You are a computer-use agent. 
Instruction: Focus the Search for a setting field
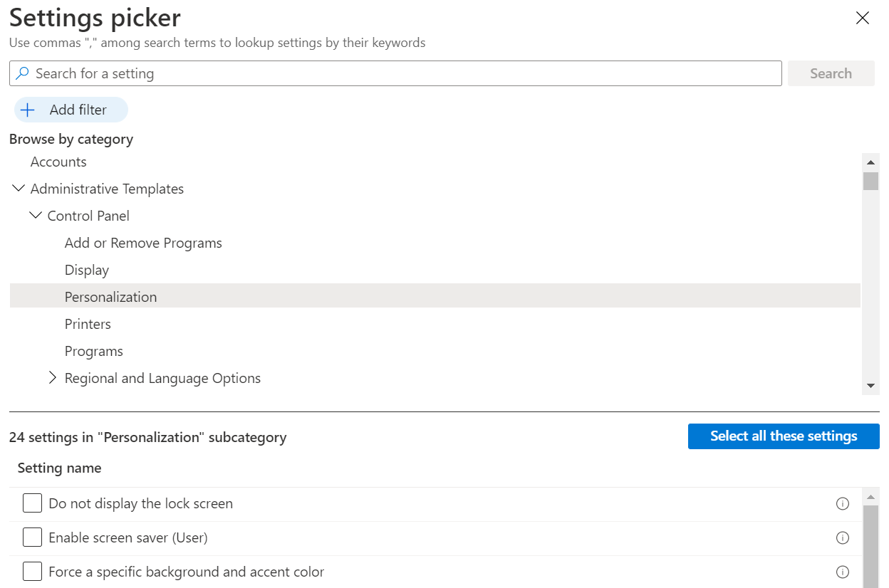(395, 73)
